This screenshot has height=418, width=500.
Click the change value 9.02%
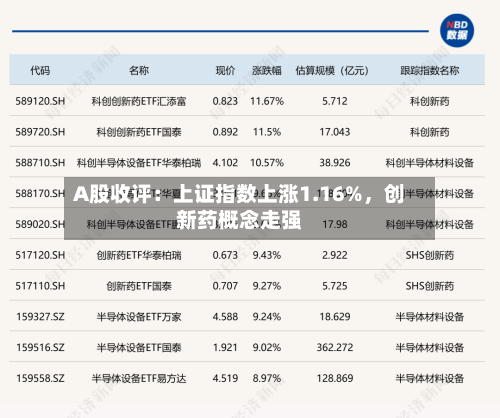267,347
